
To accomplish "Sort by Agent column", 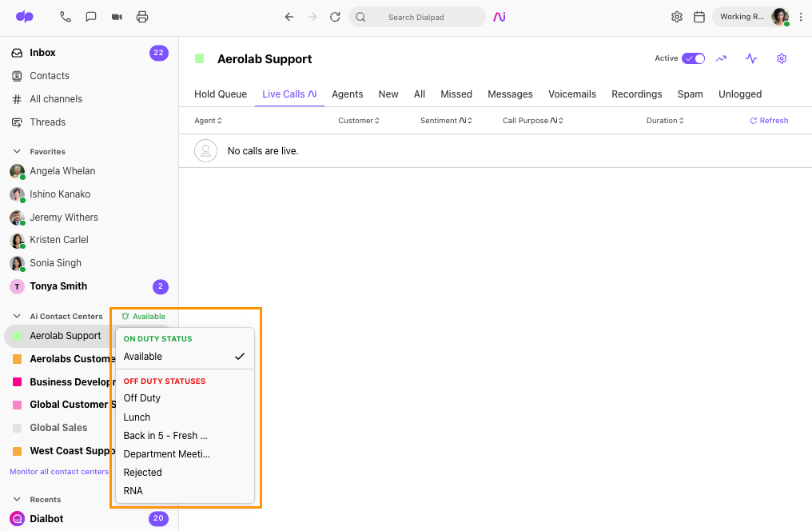I will point(208,121).
